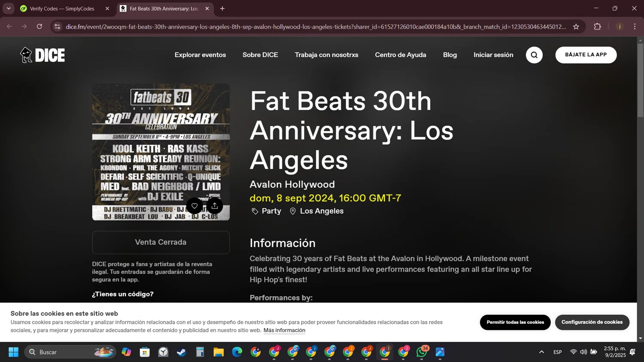Open WhatsApp from the taskbar

pos(422,352)
